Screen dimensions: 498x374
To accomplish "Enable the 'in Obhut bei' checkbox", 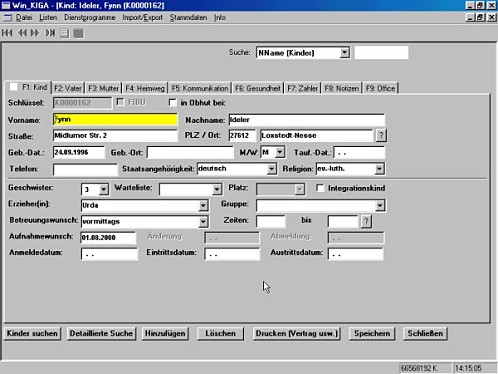I will coord(172,103).
